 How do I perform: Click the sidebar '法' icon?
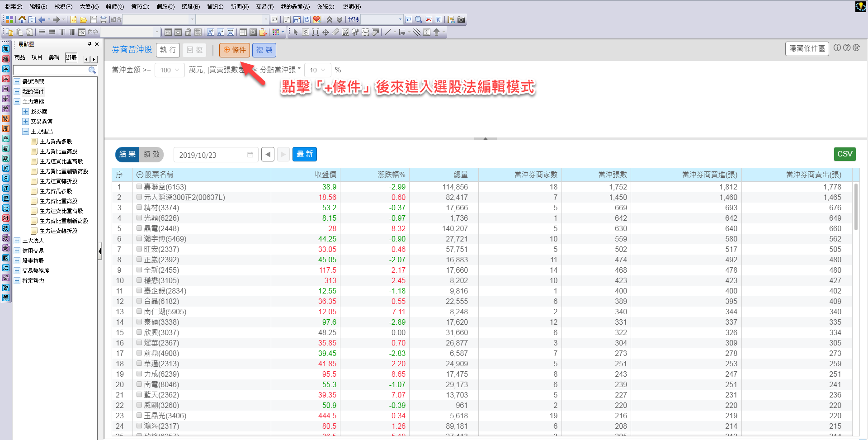[x=6, y=268]
